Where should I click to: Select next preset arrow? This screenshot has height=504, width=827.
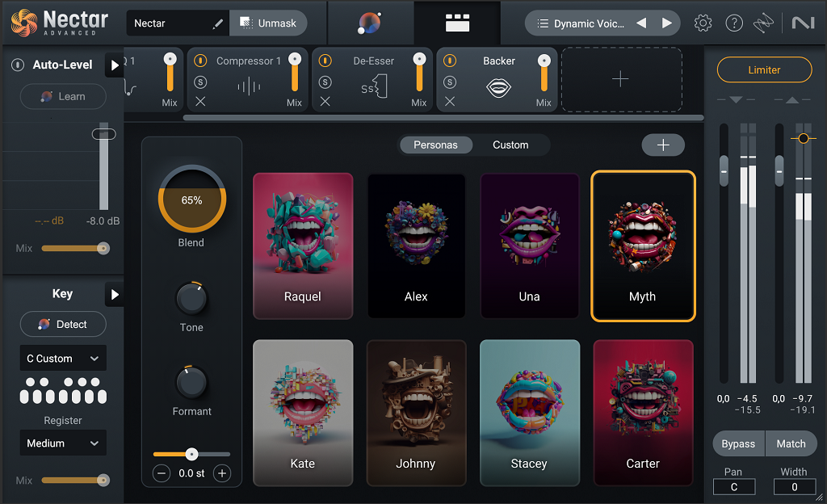pos(666,23)
